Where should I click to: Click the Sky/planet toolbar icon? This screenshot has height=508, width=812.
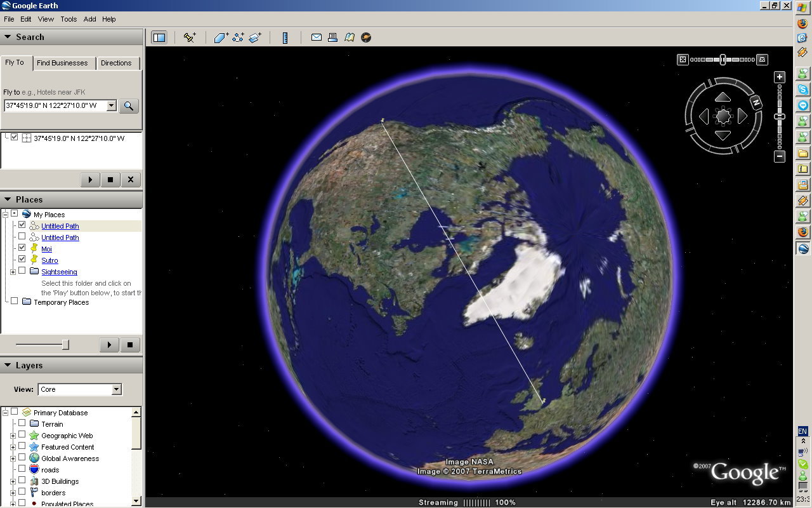click(366, 37)
